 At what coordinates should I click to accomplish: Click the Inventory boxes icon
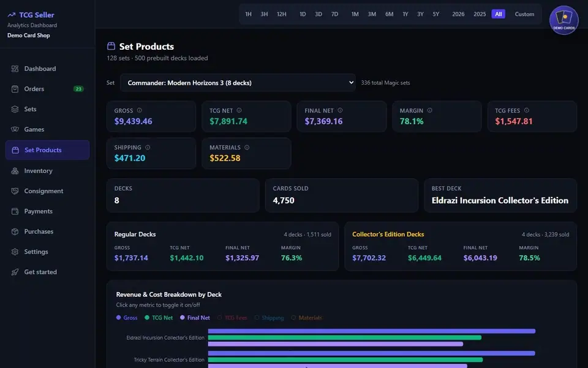pos(15,171)
